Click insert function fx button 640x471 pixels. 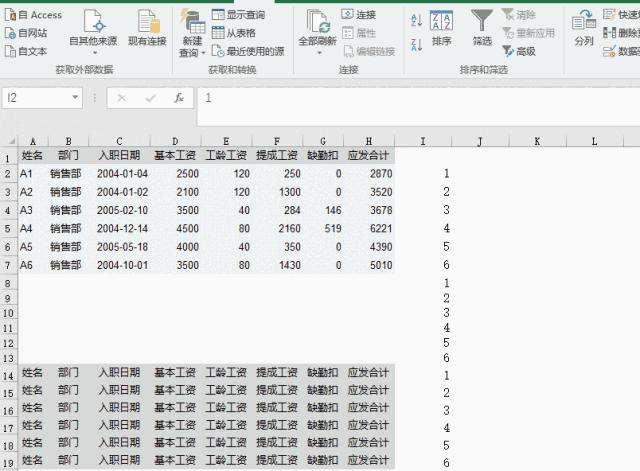tap(179, 98)
